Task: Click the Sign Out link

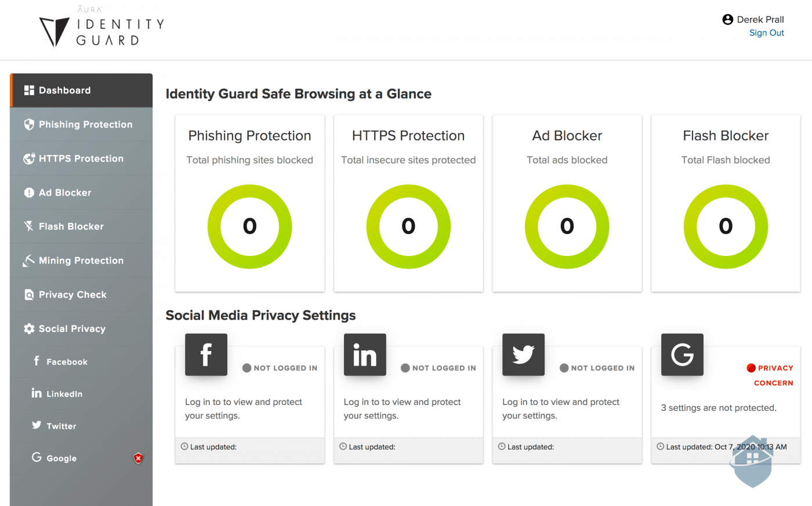Action: click(x=767, y=32)
